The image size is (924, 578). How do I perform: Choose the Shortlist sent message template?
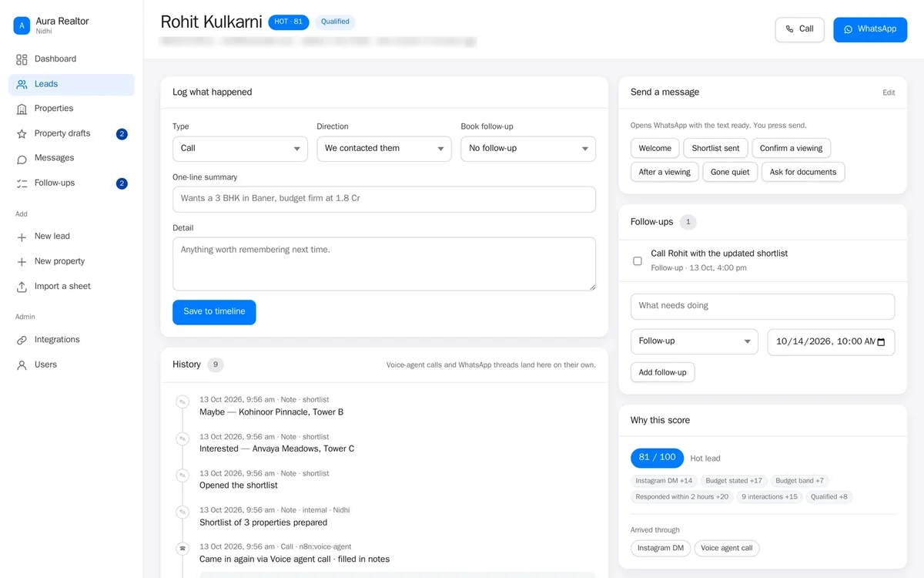715,148
